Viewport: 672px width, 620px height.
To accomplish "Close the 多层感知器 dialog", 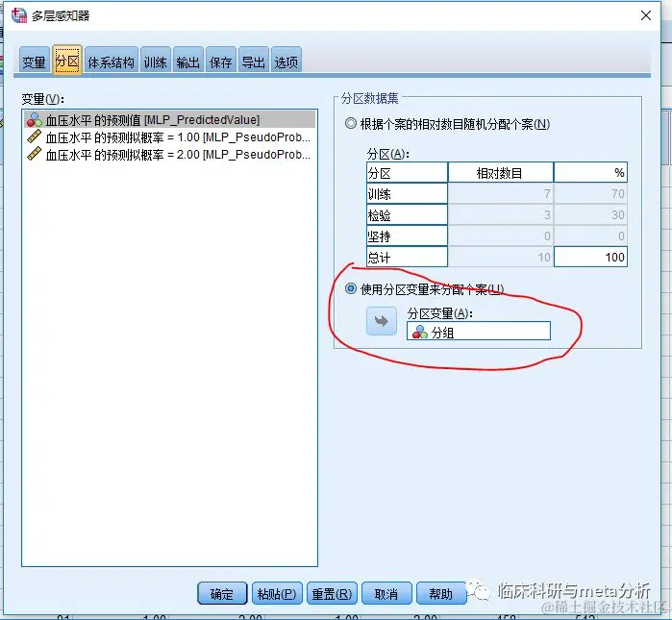I will (646, 15).
